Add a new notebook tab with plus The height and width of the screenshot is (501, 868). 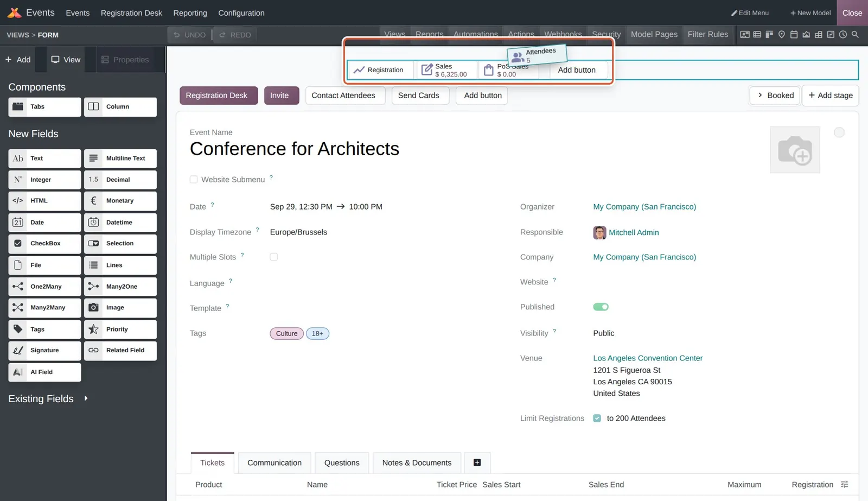pyautogui.click(x=477, y=463)
